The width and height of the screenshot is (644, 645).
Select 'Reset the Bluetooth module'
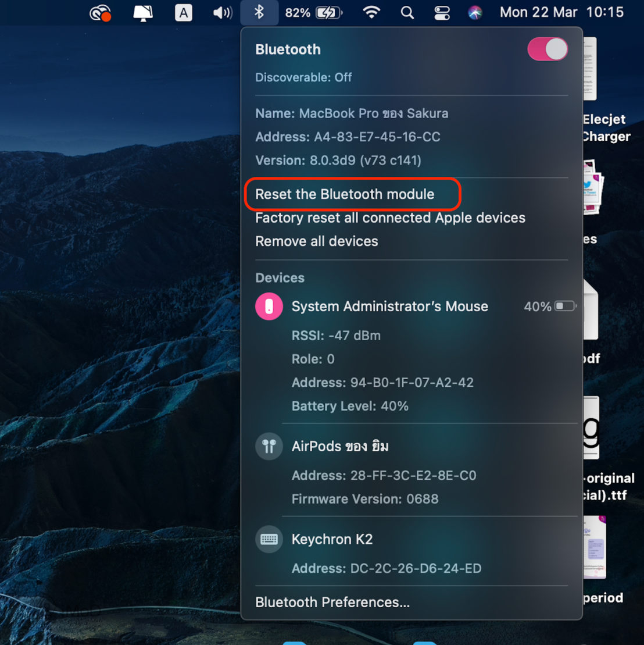click(344, 194)
